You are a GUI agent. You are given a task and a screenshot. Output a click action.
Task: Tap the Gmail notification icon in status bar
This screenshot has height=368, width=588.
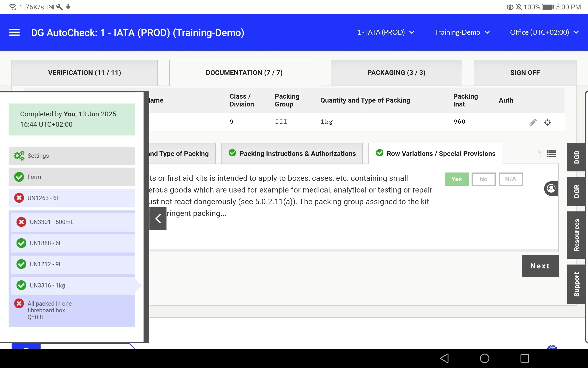51,7
